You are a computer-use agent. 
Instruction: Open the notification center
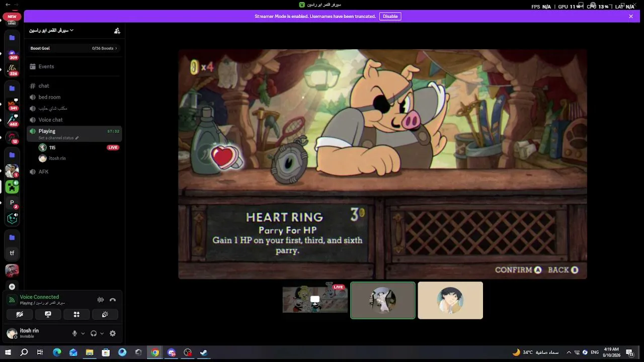click(629, 352)
